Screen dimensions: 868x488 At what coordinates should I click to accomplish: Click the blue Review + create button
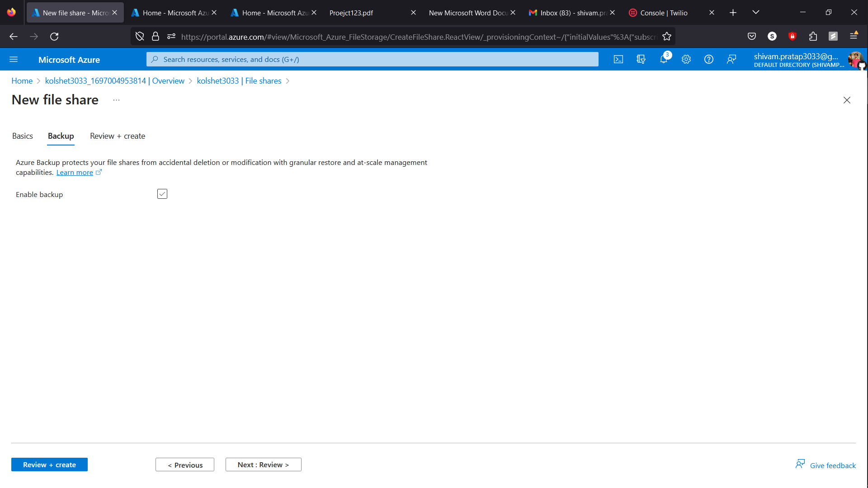coord(49,465)
